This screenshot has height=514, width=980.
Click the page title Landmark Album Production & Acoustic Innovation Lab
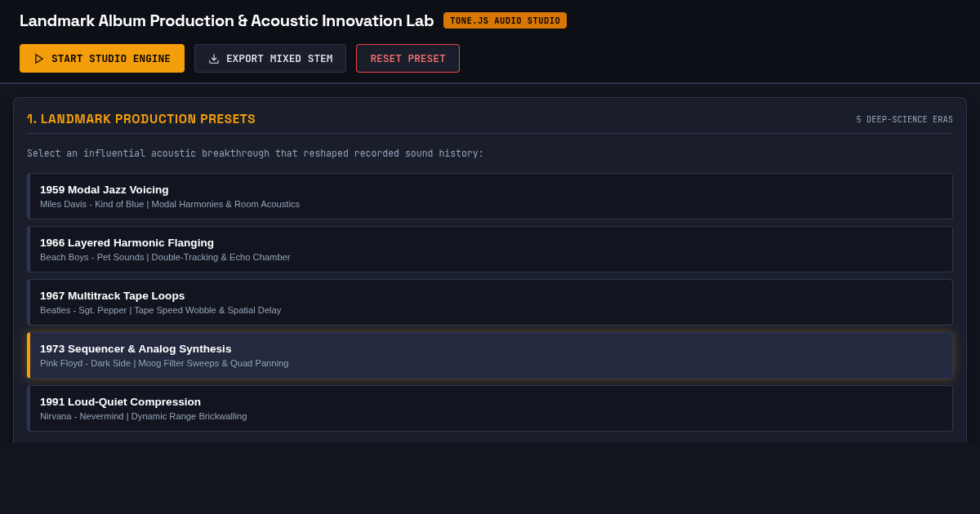[x=226, y=20]
